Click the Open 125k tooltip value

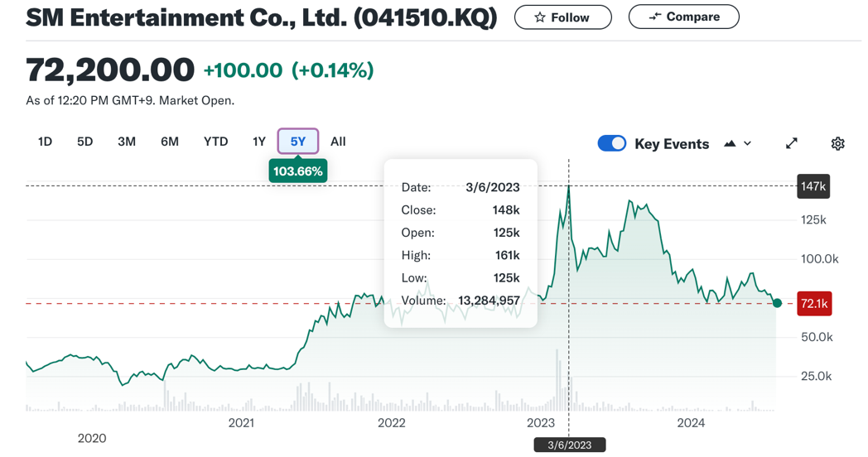tap(507, 233)
